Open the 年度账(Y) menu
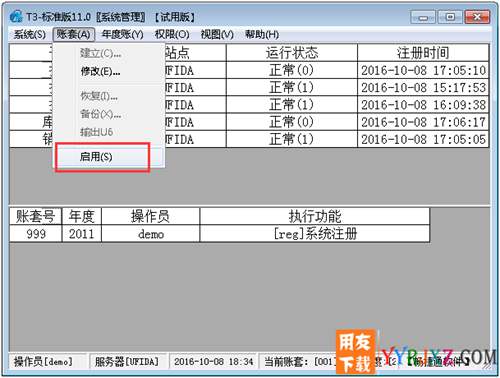The height and width of the screenshot is (378, 500). pos(122,34)
